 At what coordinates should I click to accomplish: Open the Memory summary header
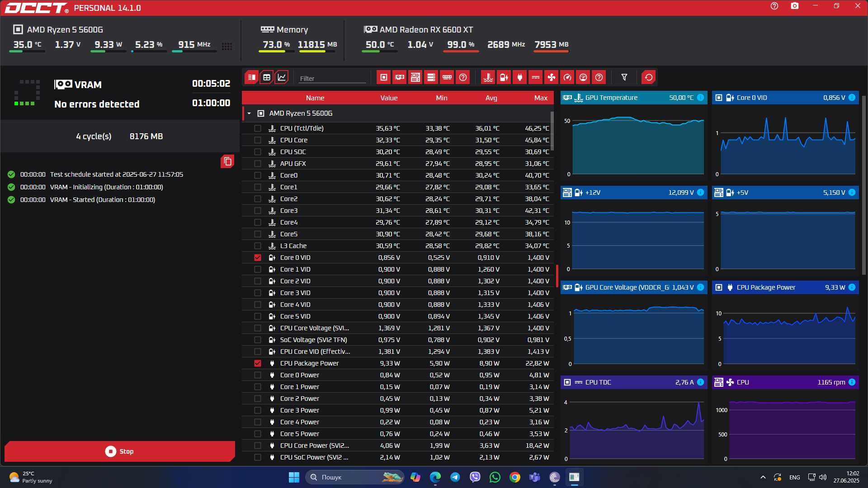[x=284, y=29]
